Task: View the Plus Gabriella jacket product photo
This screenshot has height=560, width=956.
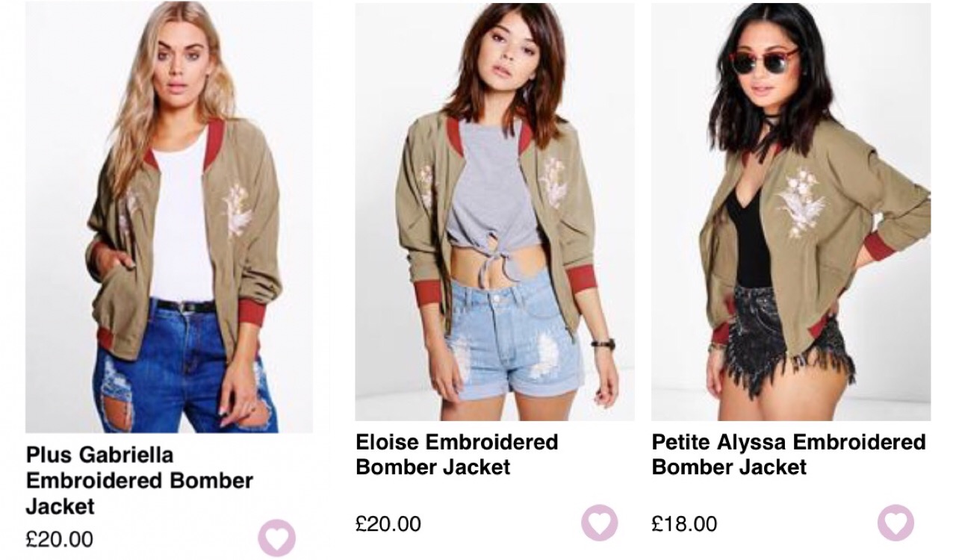Action: [x=169, y=217]
